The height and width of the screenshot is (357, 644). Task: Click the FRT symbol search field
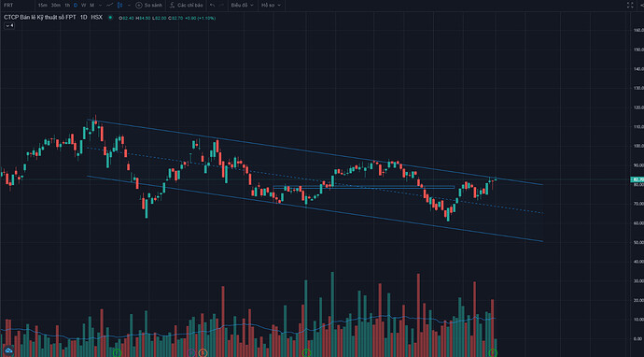(x=17, y=6)
